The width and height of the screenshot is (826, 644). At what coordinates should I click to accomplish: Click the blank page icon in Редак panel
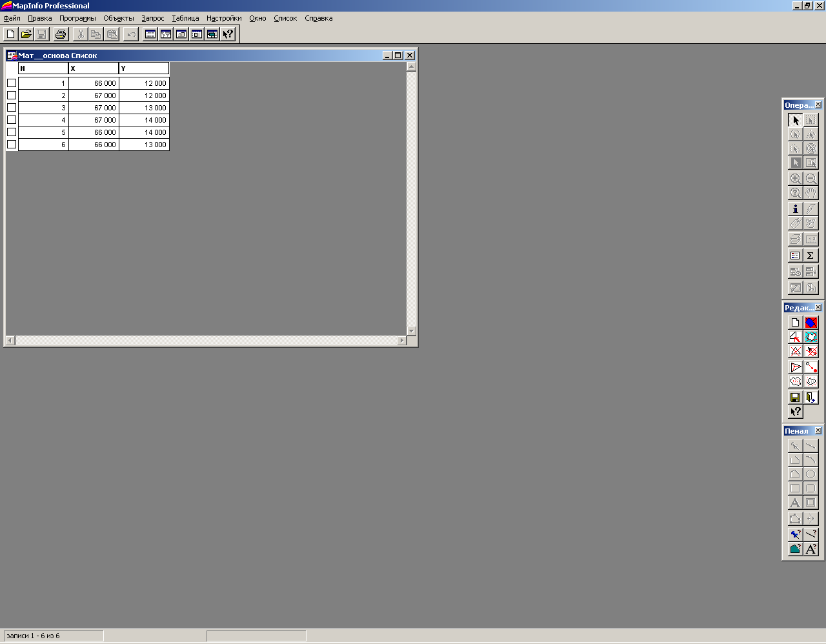[795, 322]
